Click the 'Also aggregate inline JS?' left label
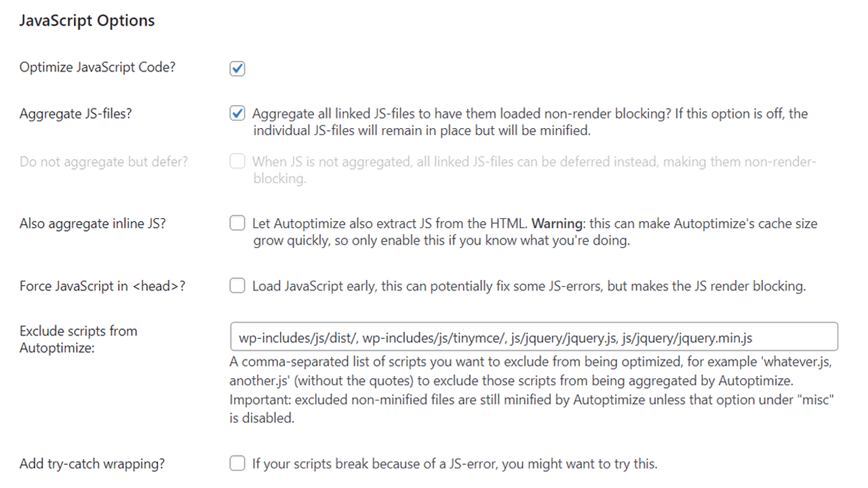868x488 pixels. [93, 223]
